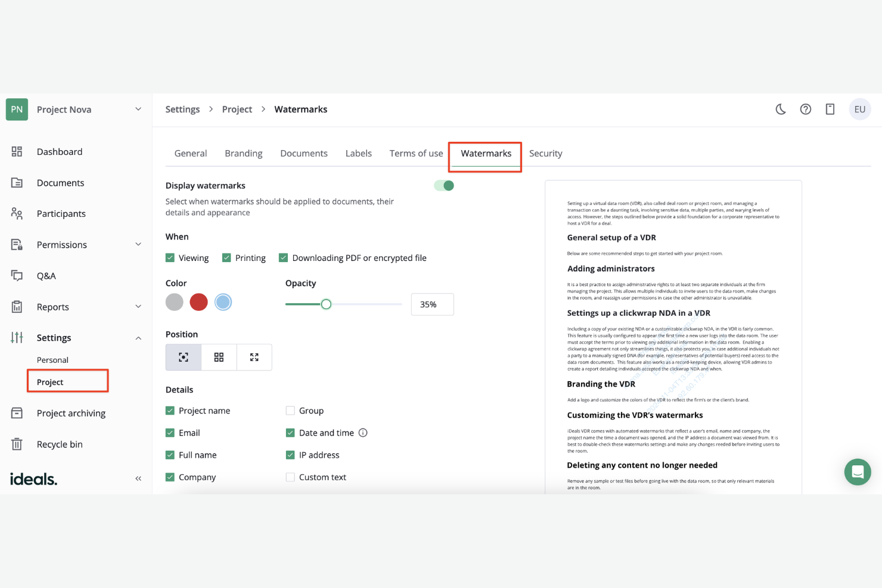Open the Recycle bin

tap(60, 444)
